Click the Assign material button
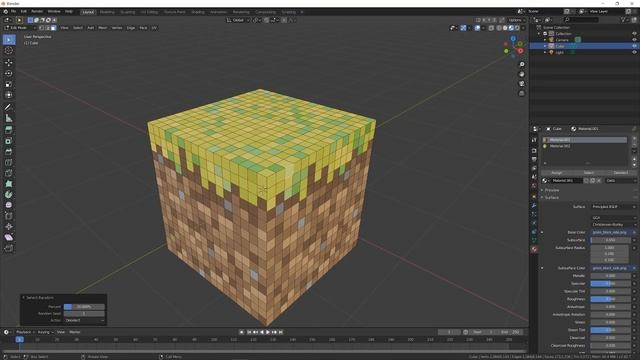Image resolution: width=640 pixels, height=360 pixels. pyautogui.click(x=557, y=173)
